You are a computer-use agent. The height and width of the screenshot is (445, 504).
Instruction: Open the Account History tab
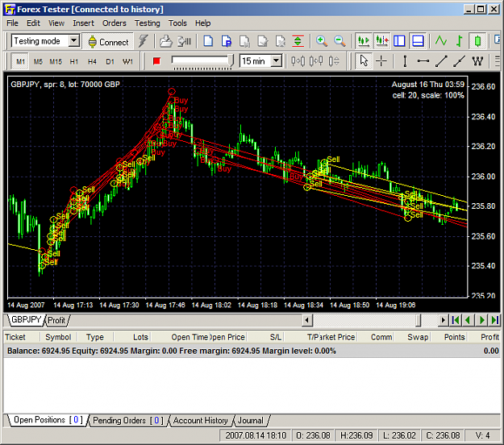pos(201,420)
